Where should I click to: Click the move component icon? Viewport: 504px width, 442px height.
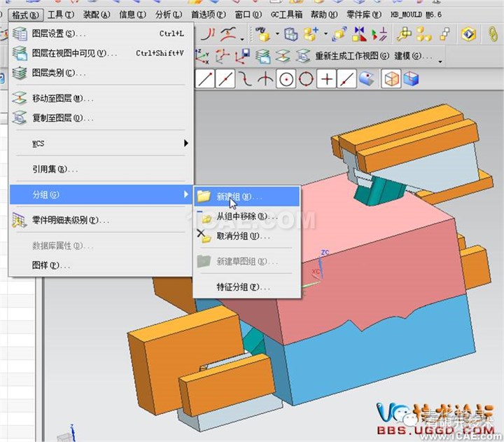point(339,34)
